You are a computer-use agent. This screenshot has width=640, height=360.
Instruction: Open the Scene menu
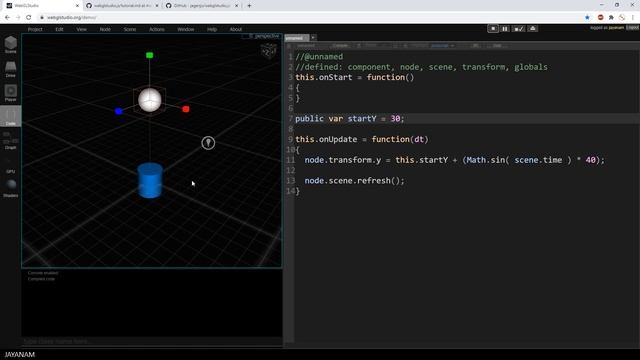pos(130,29)
